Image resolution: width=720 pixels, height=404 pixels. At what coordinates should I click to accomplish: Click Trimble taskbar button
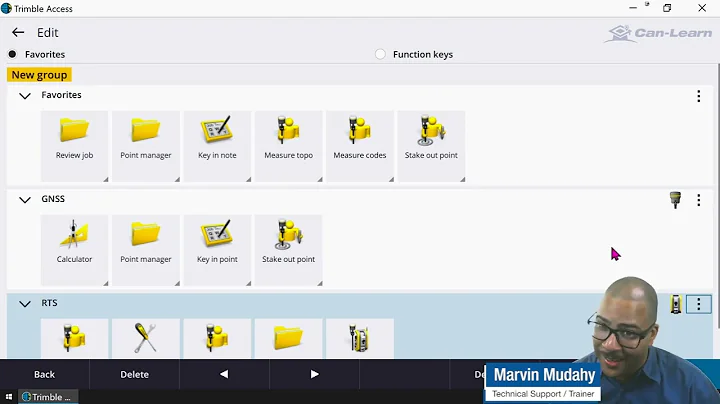pyautogui.click(x=48, y=397)
